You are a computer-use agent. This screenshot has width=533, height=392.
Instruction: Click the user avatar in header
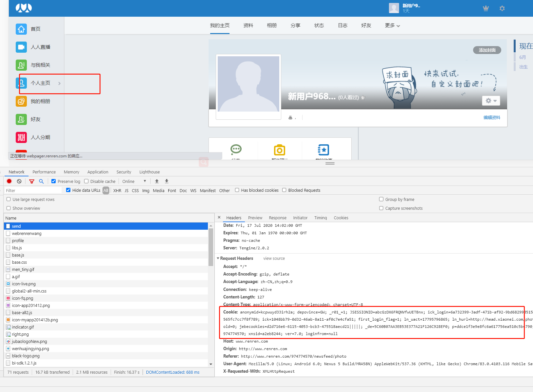coord(394,8)
